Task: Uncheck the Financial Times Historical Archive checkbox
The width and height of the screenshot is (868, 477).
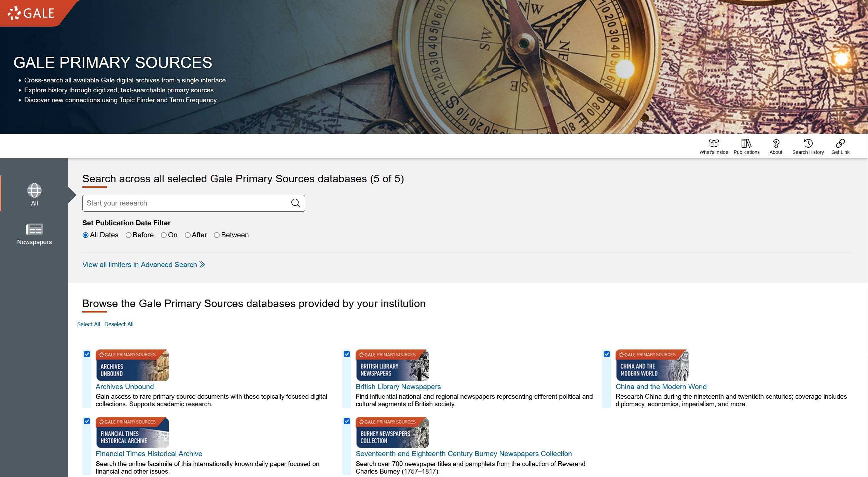Action: coord(87,421)
